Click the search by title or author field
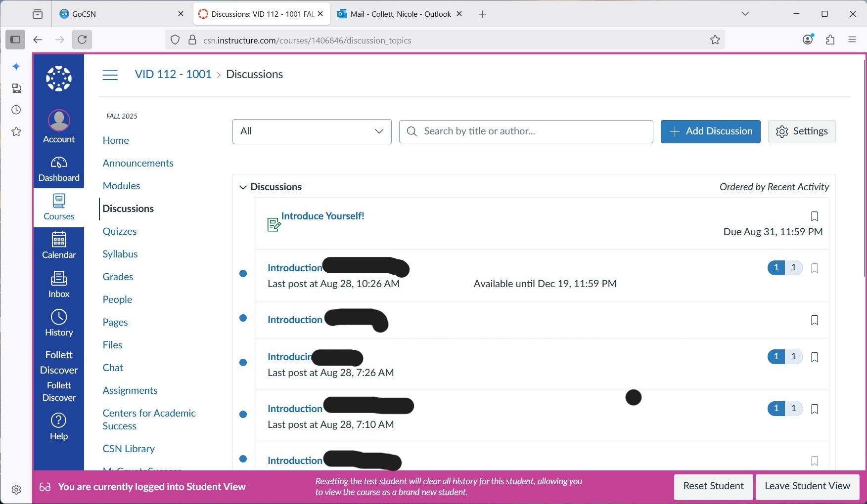The width and height of the screenshot is (867, 504). [x=526, y=131]
